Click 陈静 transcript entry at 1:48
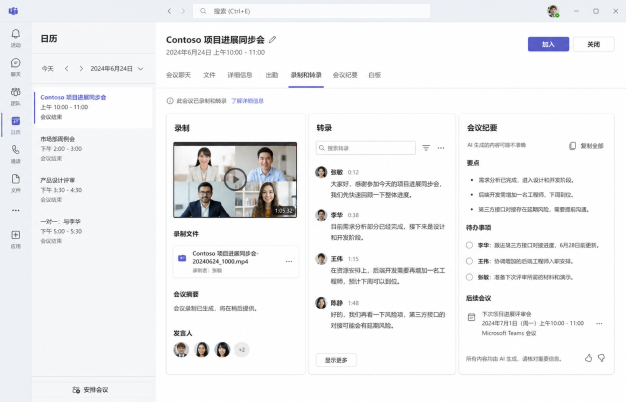This screenshot has width=626, height=402. click(380, 314)
